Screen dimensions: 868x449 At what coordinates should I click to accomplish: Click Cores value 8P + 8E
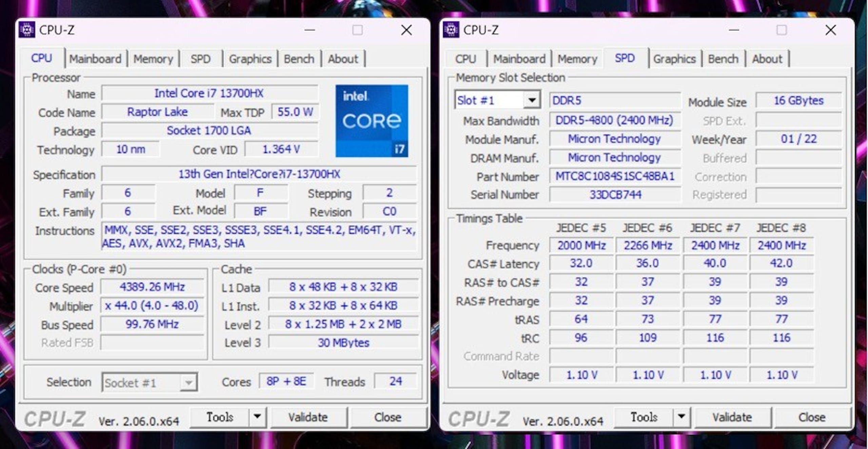(x=287, y=381)
